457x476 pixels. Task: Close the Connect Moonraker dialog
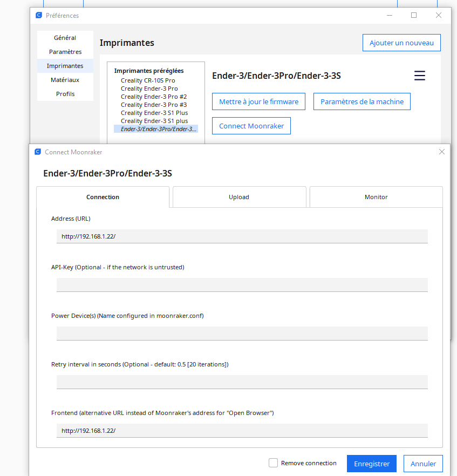click(442, 152)
